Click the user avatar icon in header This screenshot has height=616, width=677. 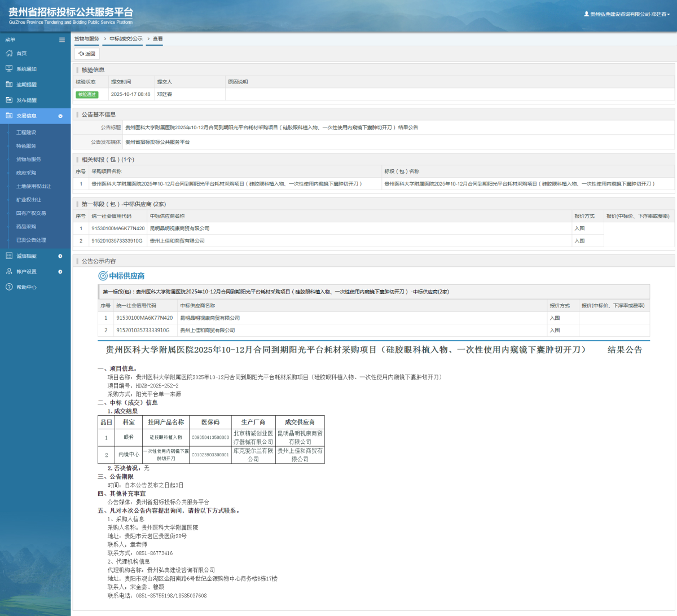586,14
